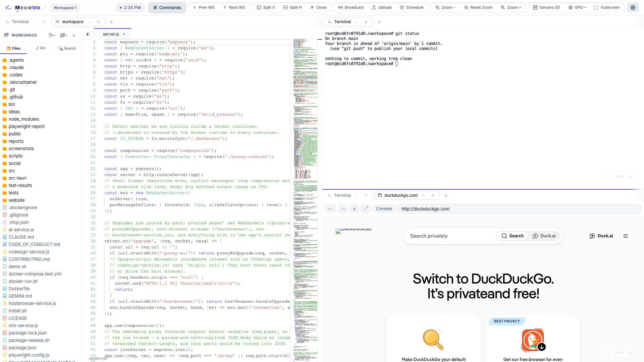Toggle Broadcast mode

pos(351,7)
